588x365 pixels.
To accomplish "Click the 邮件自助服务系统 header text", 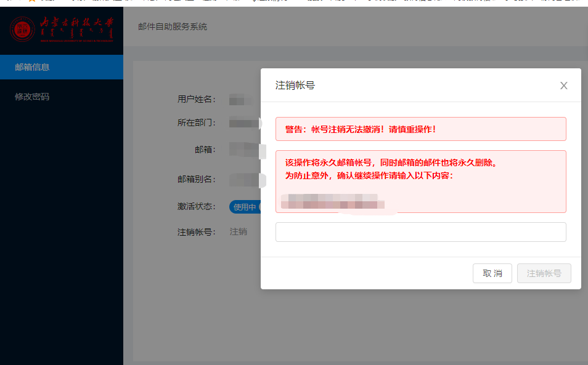I will click(x=171, y=26).
